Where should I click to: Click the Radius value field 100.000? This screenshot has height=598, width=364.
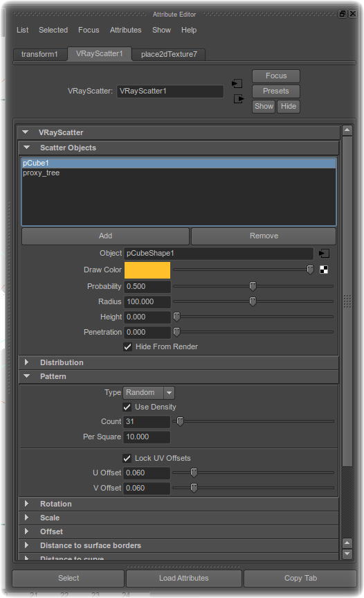(x=147, y=301)
